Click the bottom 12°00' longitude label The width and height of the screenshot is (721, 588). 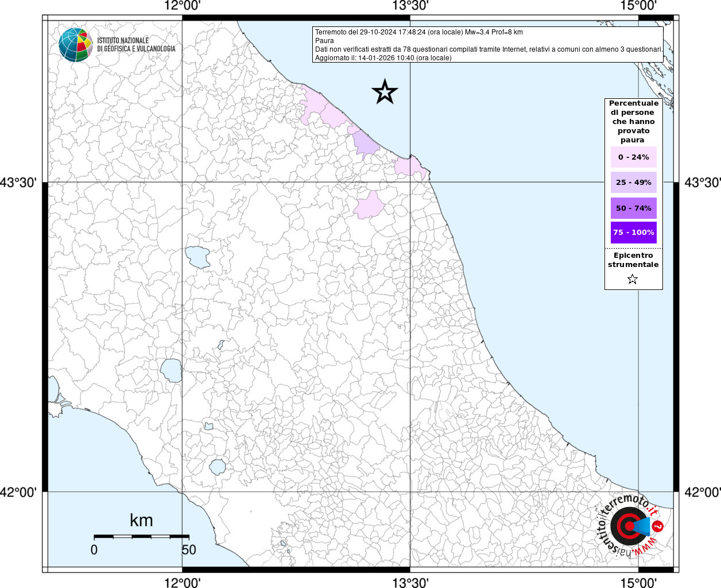point(183,582)
